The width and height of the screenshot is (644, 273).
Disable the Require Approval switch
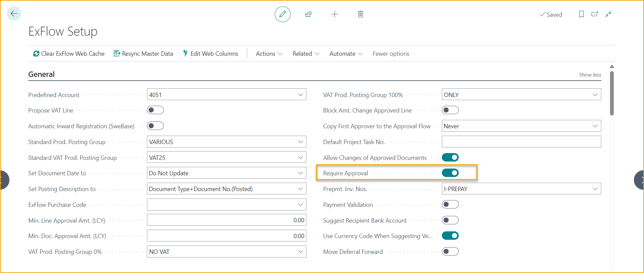coord(450,173)
